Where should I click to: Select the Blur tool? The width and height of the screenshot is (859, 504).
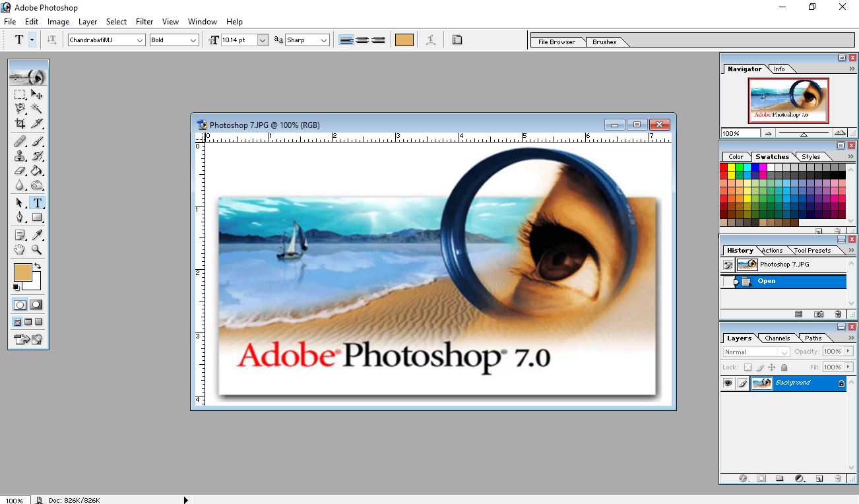pyautogui.click(x=20, y=185)
